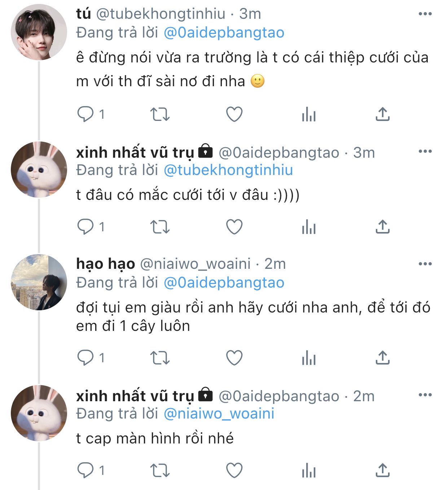The image size is (448, 490).
Task: Open more options menu on tú's tweet
Action: coord(425,14)
